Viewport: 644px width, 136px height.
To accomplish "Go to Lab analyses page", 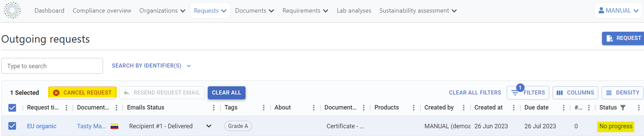I will (354, 11).
